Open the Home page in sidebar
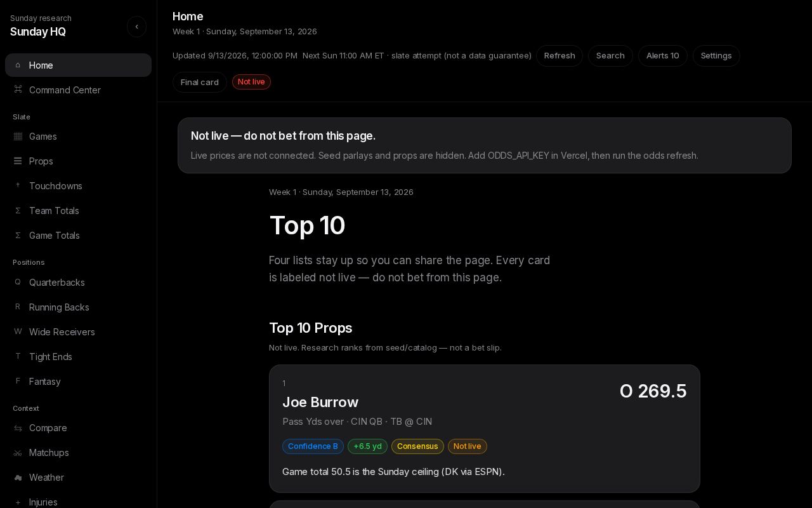The image size is (812, 508). 78,65
